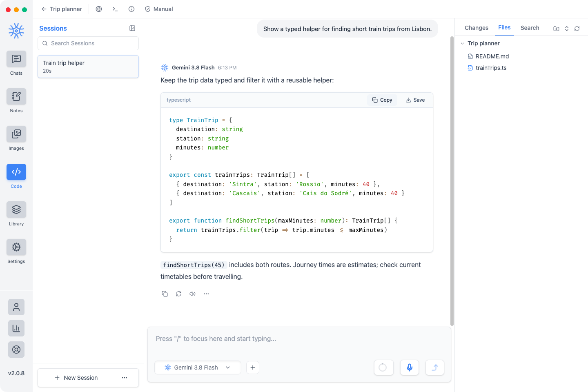
Task: Switch to the Search tab
Action: pyautogui.click(x=530, y=28)
